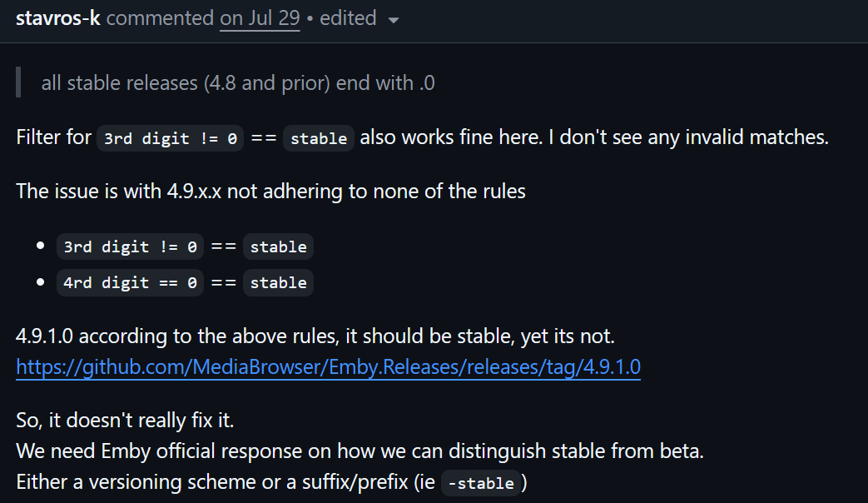The width and height of the screenshot is (868, 503).
Task: Click the "3rd digit != 0" code in first paragraph
Action: click(170, 138)
